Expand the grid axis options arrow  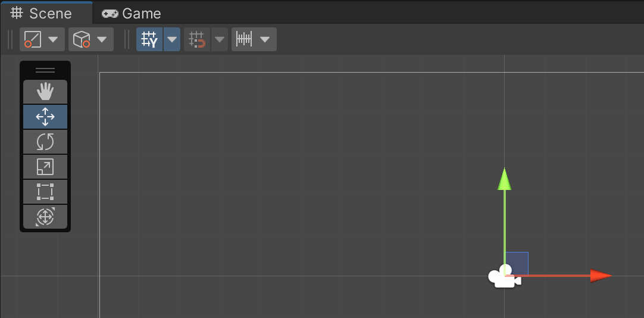pos(172,40)
